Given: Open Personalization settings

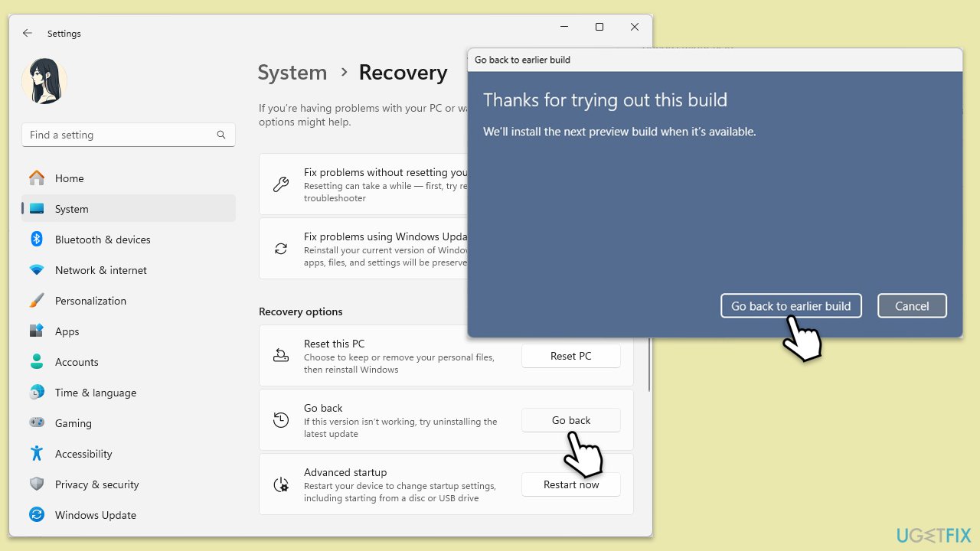Looking at the screenshot, I should (90, 301).
